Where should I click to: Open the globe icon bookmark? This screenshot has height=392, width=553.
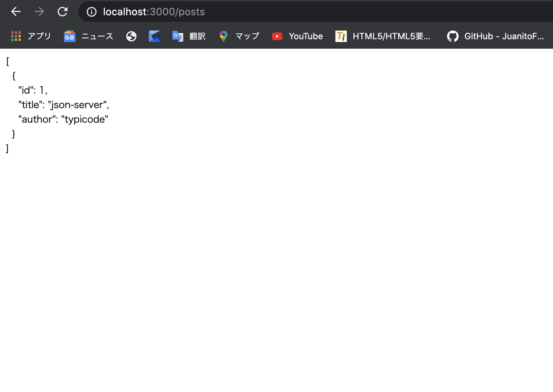pyautogui.click(x=131, y=36)
